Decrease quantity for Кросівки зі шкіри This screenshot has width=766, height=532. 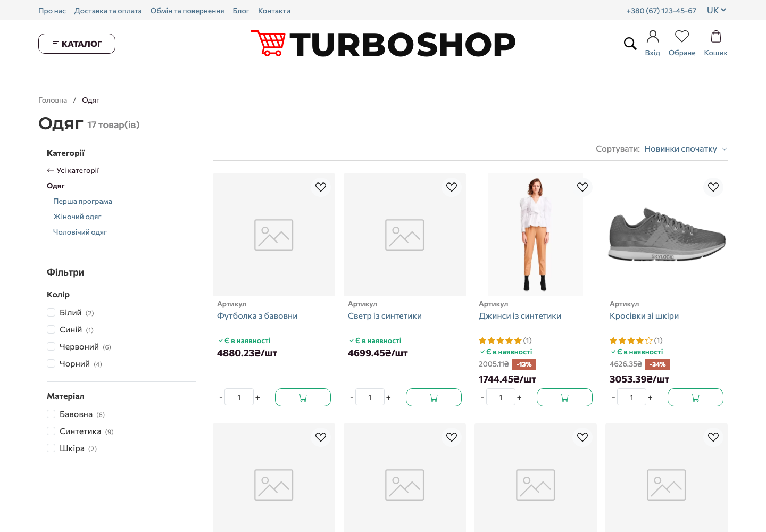(x=613, y=397)
